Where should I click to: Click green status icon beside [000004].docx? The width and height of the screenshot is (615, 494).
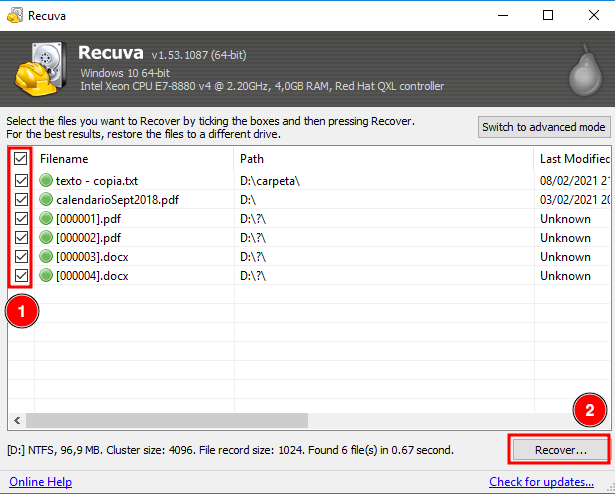[x=46, y=276]
